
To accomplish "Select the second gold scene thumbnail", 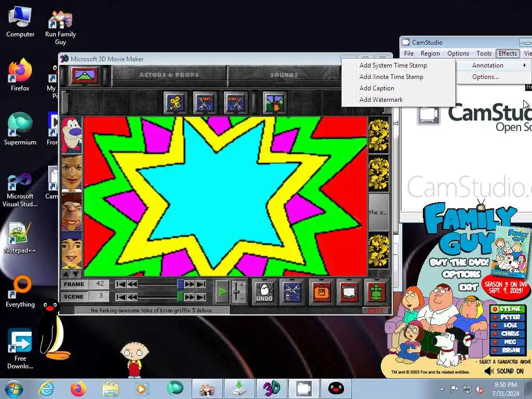I will point(379,174).
